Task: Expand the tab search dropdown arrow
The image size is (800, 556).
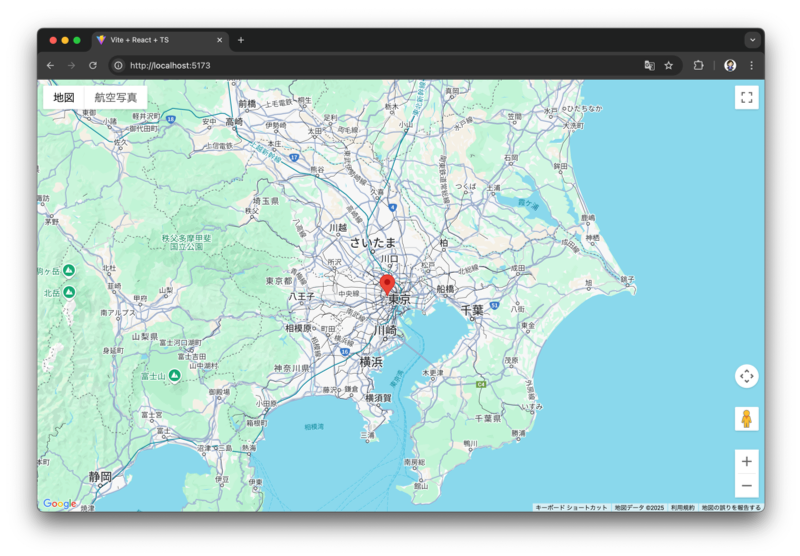Action: [x=752, y=40]
